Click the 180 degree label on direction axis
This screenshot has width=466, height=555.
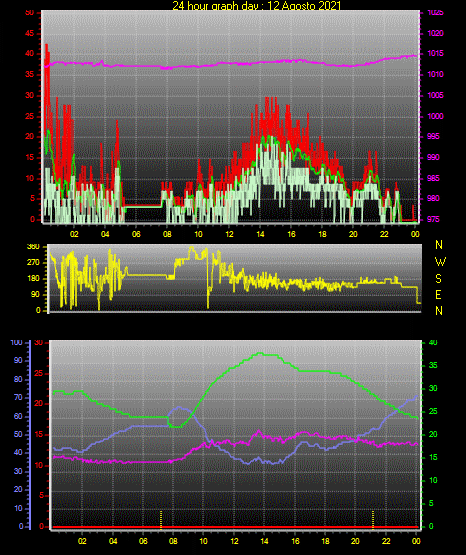point(33,279)
